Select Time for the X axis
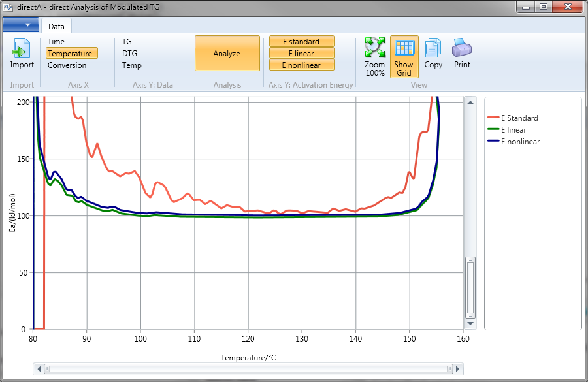The height and width of the screenshot is (382, 588). tap(56, 42)
